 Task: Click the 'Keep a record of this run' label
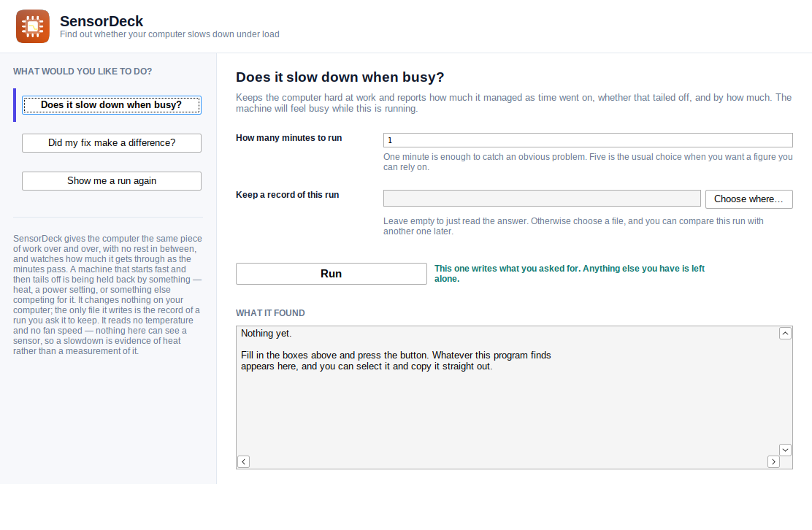click(288, 195)
